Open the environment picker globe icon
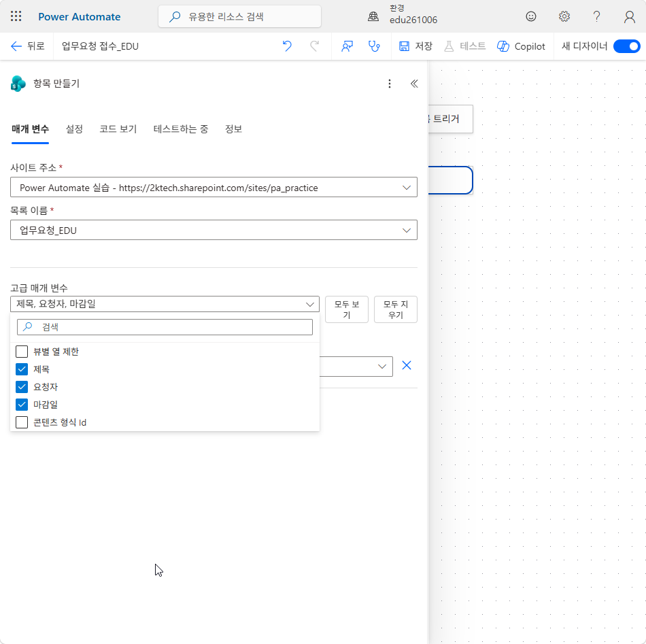 373,16
